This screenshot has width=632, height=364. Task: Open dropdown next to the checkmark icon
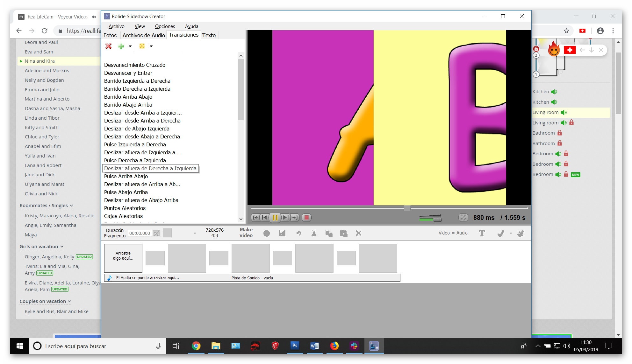(x=511, y=233)
